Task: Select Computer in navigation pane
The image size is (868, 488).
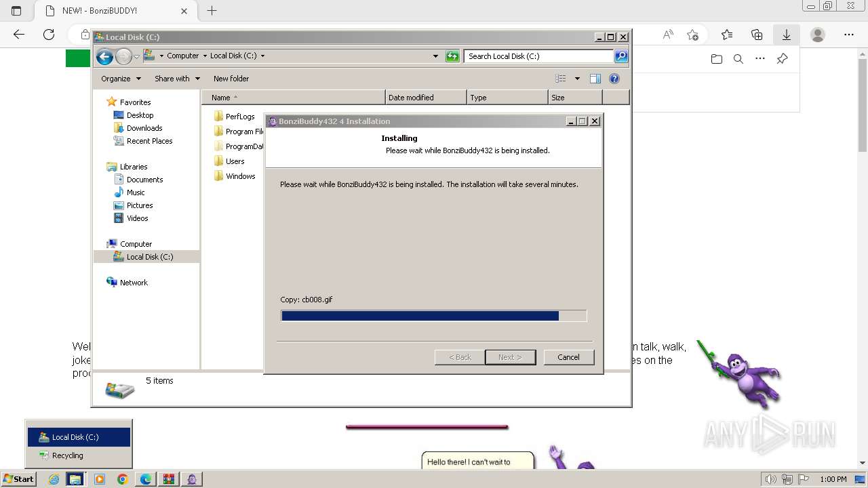Action: [x=136, y=244]
